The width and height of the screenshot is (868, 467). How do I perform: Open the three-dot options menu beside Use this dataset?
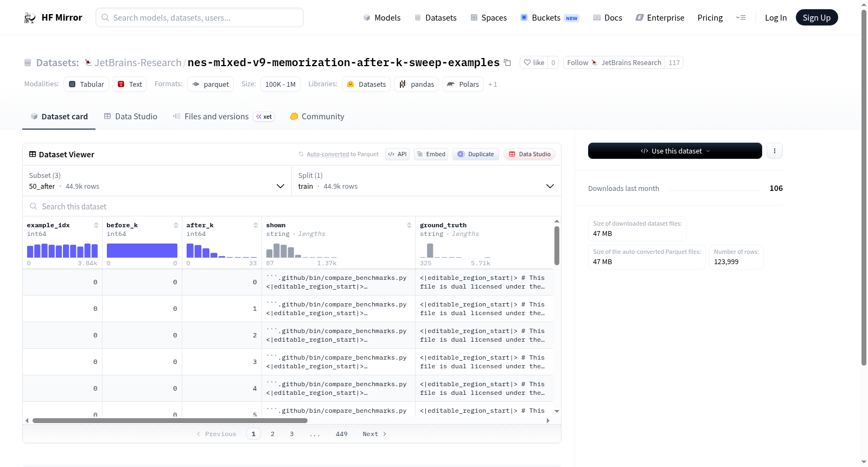coord(775,151)
